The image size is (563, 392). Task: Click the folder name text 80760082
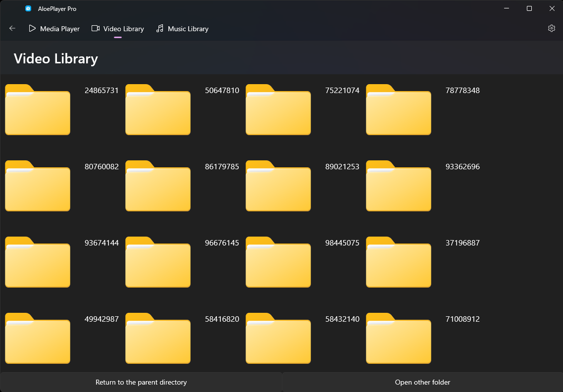pyautogui.click(x=102, y=167)
